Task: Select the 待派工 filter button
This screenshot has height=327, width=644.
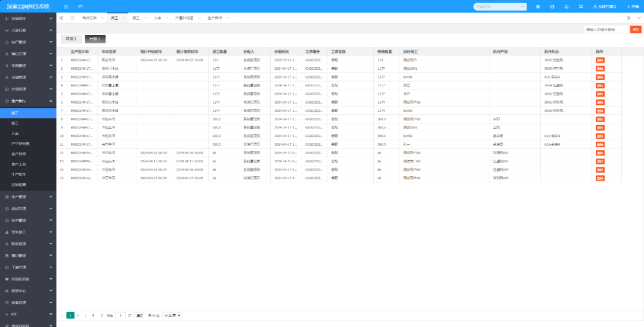Action: tap(71, 39)
